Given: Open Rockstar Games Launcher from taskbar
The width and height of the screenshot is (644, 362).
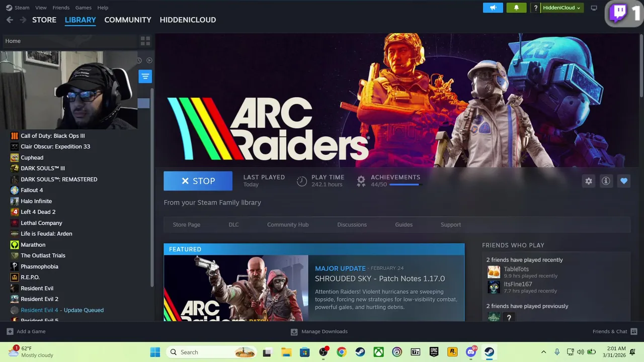Looking at the screenshot, I should click(x=452, y=352).
